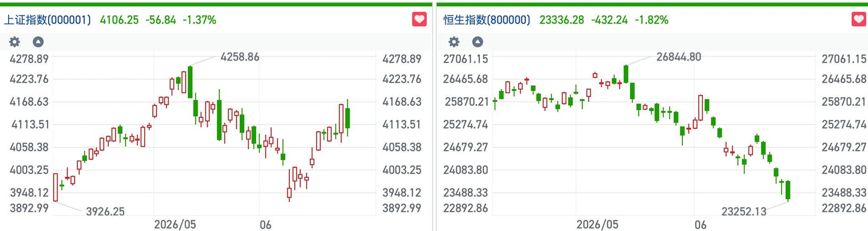Select the -1.37% percentage change

(x=199, y=20)
